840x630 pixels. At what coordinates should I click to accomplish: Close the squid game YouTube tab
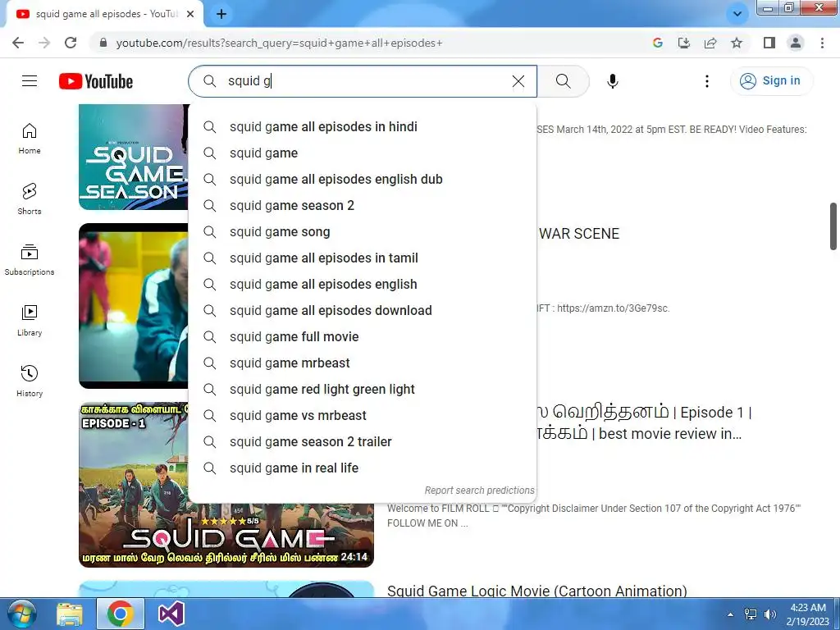190,14
